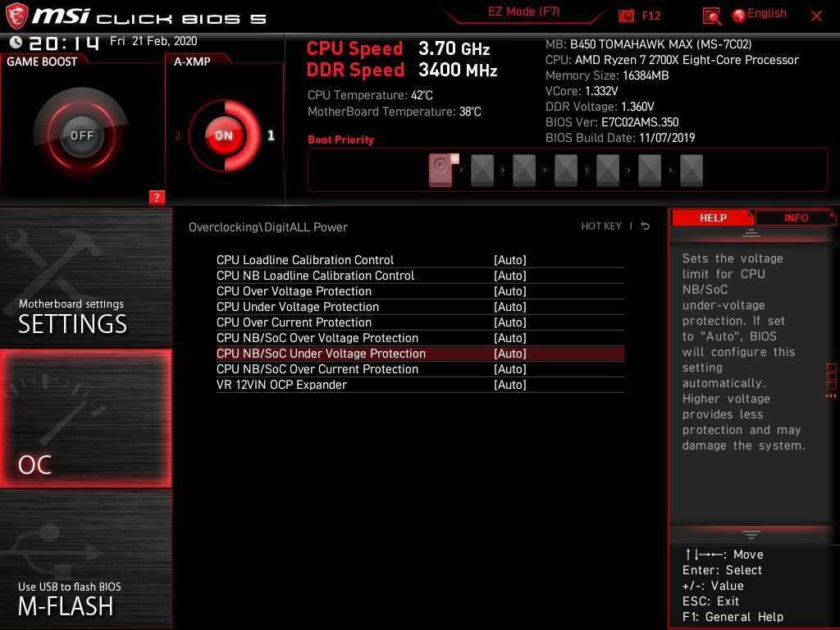Viewport: 840px width, 630px height.
Task: Select A-XMP profile 1
Action: tap(271, 135)
